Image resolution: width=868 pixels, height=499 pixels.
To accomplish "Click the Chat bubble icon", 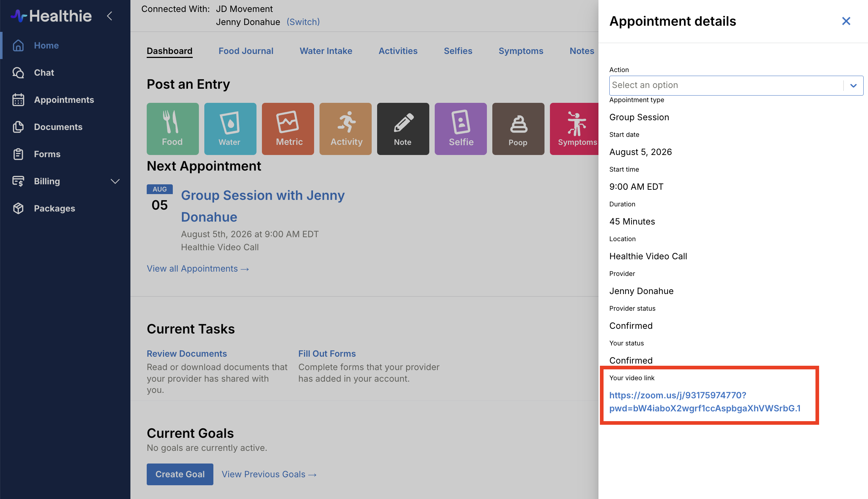I will coord(18,73).
